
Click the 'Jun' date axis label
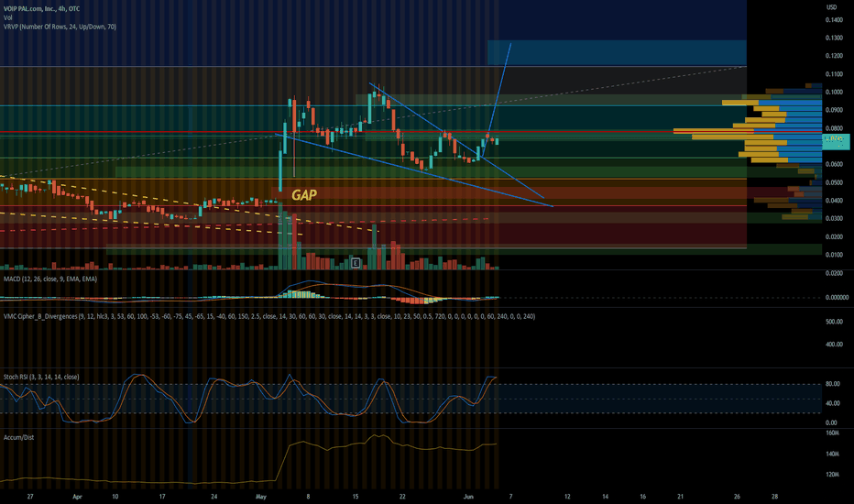coord(468,497)
